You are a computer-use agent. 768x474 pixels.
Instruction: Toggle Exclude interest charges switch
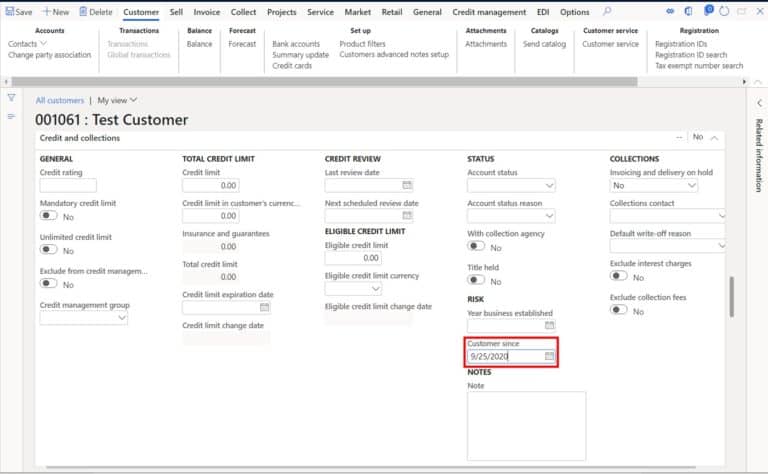click(x=619, y=276)
